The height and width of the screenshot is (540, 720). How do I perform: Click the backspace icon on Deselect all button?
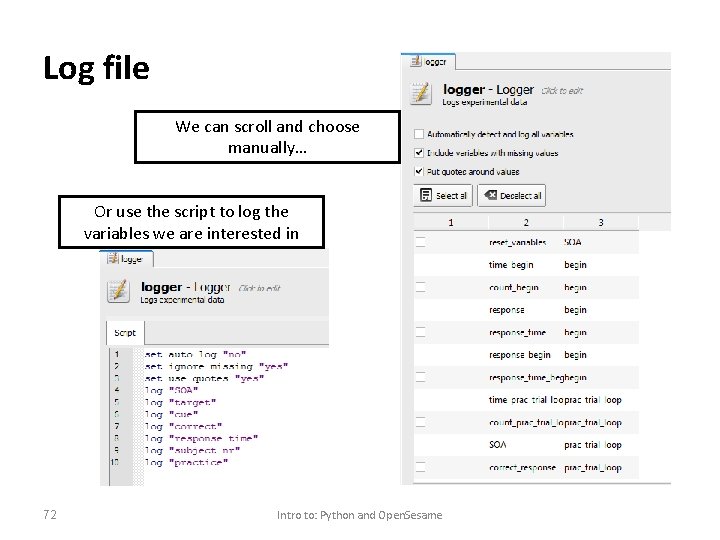pyautogui.click(x=490, y=195)
